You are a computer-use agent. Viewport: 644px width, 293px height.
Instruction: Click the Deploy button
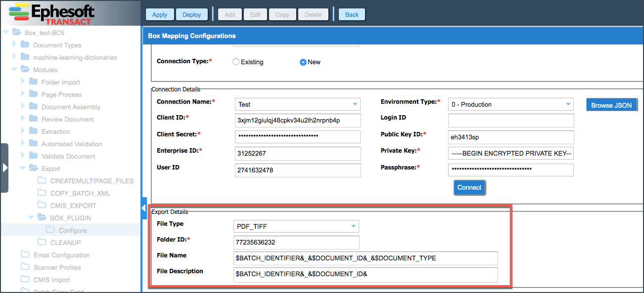pyautogui.click(x=192, y=14)
